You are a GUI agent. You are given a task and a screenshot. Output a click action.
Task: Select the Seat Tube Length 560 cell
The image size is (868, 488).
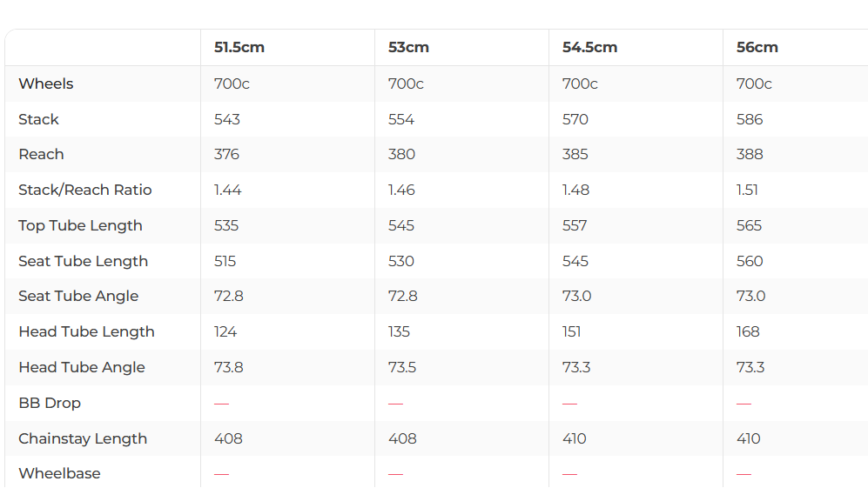click(x=750, y=262)
